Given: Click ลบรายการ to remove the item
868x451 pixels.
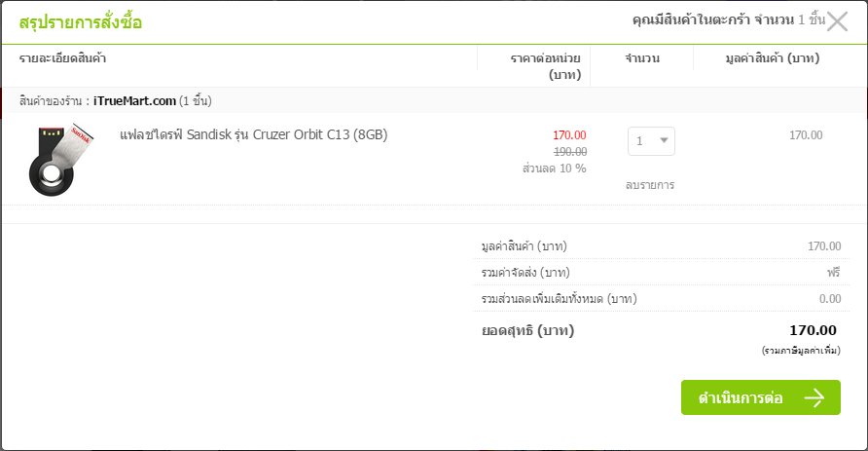Looking at the screenshot, I should click(650, 185).
